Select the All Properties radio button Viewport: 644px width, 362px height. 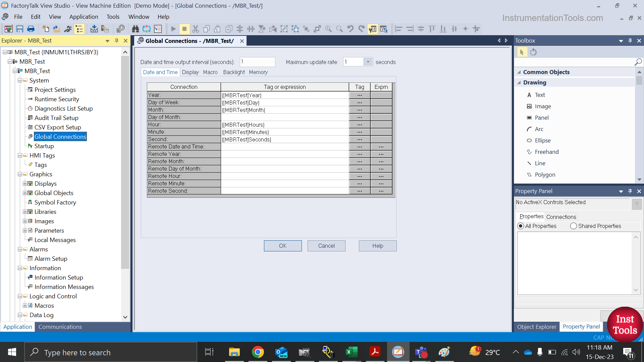point(521,226)
